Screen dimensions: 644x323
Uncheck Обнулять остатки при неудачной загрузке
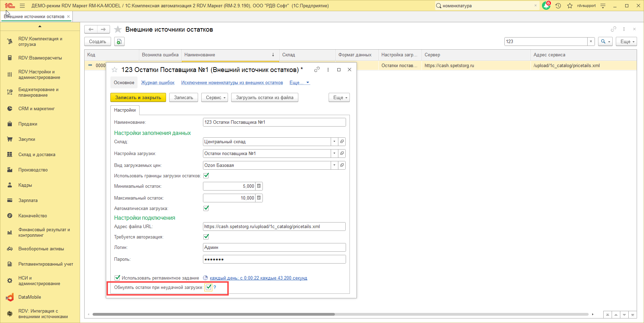tap(209, 287)
